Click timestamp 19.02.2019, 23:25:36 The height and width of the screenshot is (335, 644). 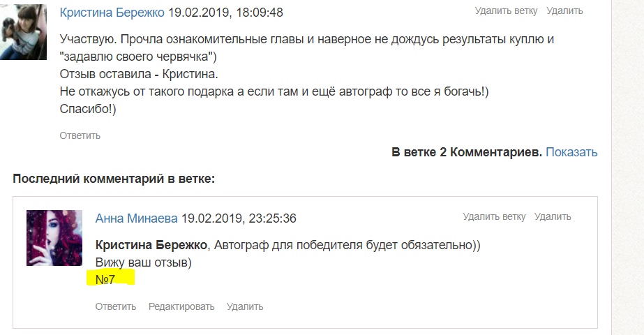(239, 218)
